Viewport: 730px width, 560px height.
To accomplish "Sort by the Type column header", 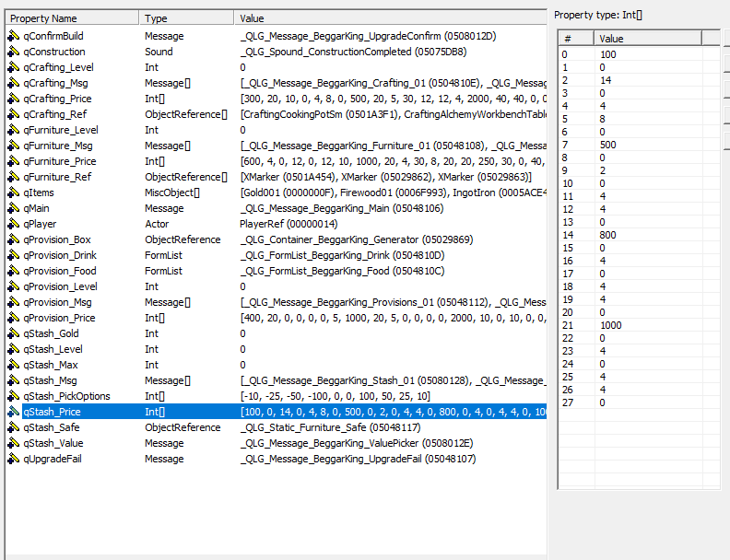I will pos(186,18).
